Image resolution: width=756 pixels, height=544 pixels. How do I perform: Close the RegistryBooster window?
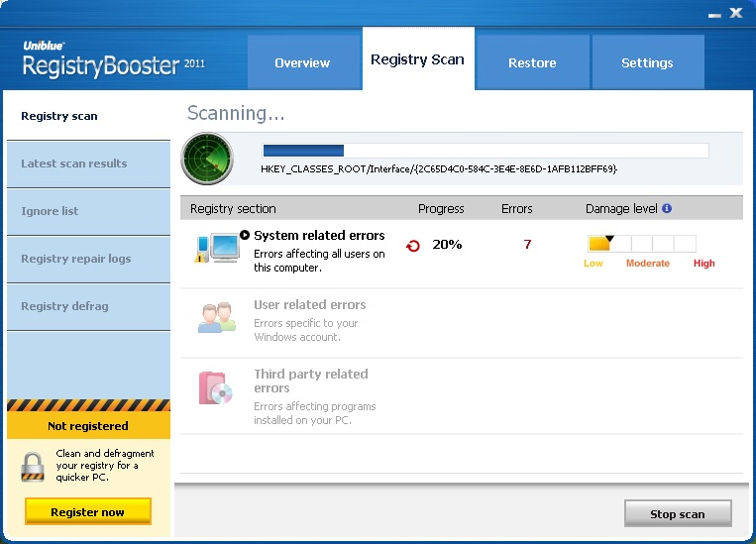coord(736,13)
